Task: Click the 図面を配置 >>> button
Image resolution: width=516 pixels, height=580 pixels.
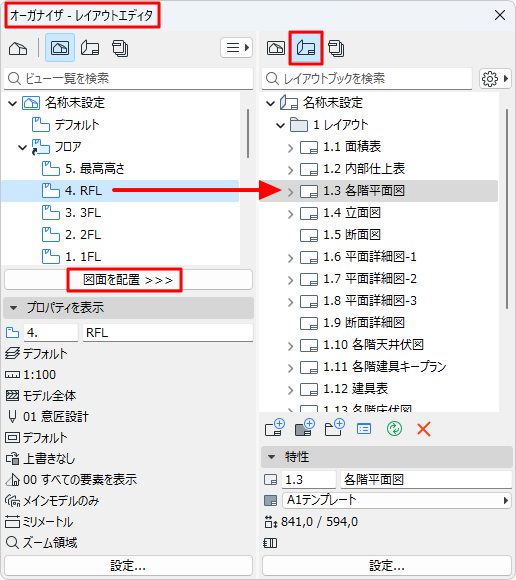Action: click(128, 280)
